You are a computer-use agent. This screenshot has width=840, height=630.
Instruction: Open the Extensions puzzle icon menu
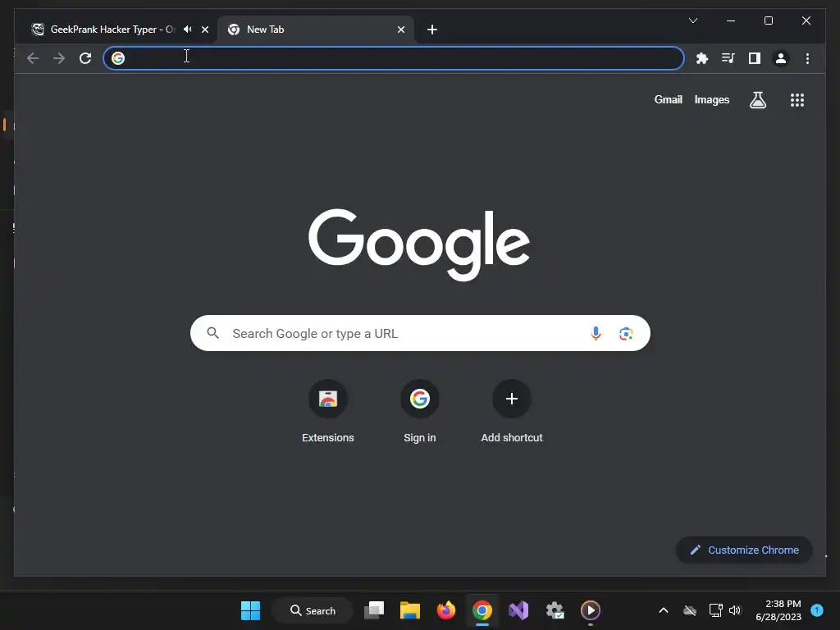[702, 58]
